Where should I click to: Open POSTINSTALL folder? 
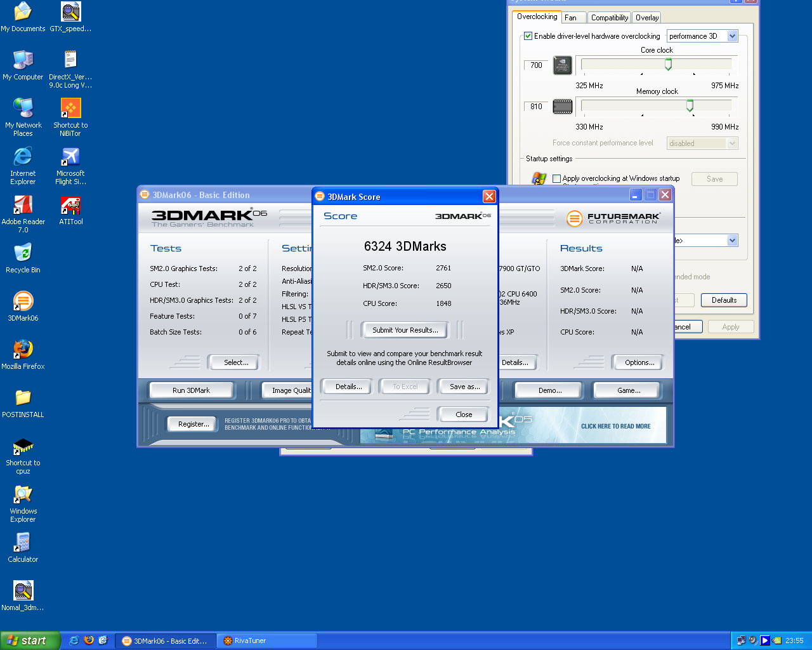(23, 403)
